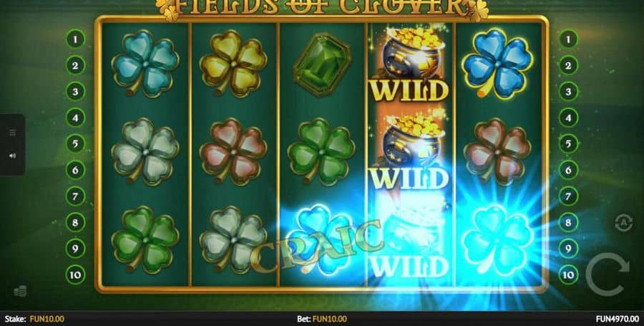Mute the game sound speaker icon
This screenshot has width=644, height=326.
12,155
